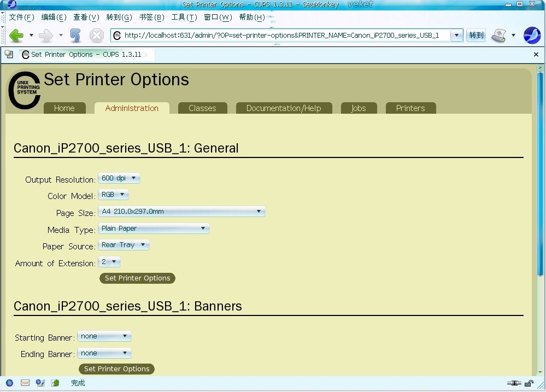Click the new tab icon on the tab bar
Viewport: 546px width, 392px height.
click(x=9, y=54)
